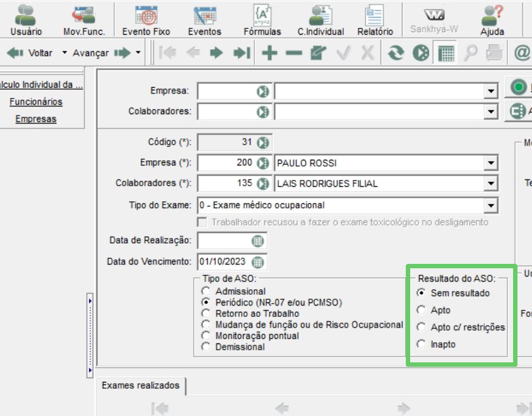Confirm changes with the checkmark icon
This screenshot has height=416, width=532.
(343, 52)
